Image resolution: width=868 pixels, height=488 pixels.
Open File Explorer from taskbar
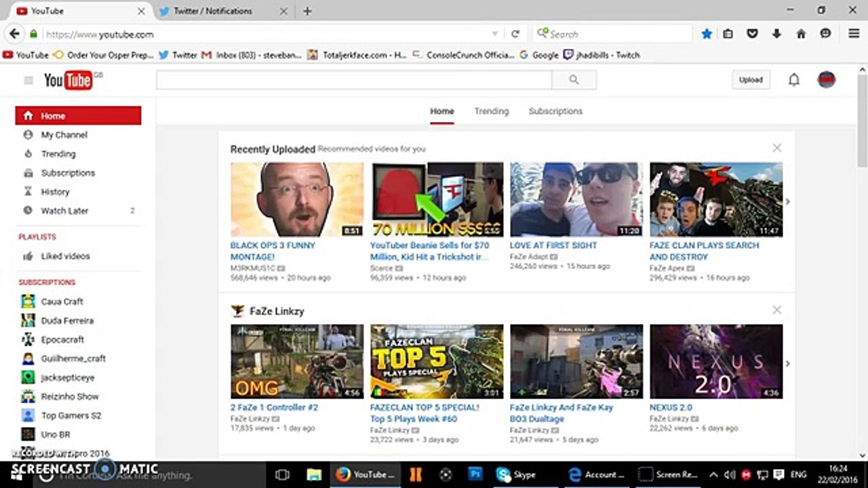313,474
